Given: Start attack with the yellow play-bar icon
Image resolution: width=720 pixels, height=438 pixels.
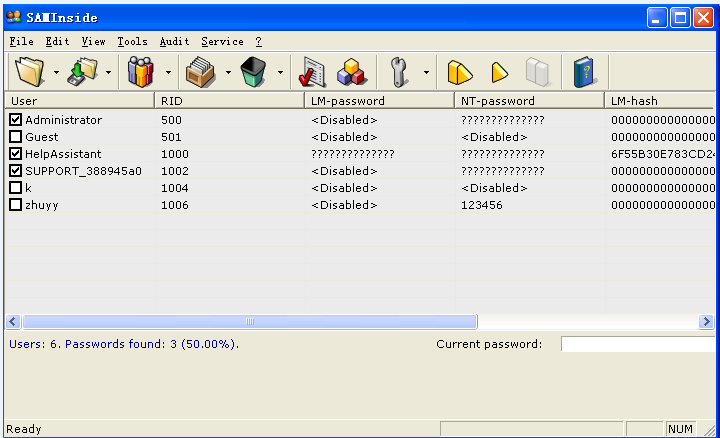Looking at the screenshot, I should coord(460,73).
